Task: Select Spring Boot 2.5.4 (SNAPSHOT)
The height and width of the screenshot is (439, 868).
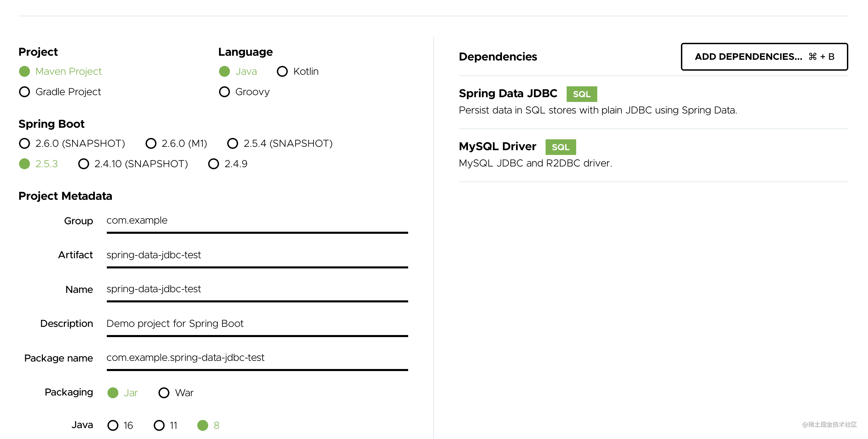Action: [x=233, y=143]
